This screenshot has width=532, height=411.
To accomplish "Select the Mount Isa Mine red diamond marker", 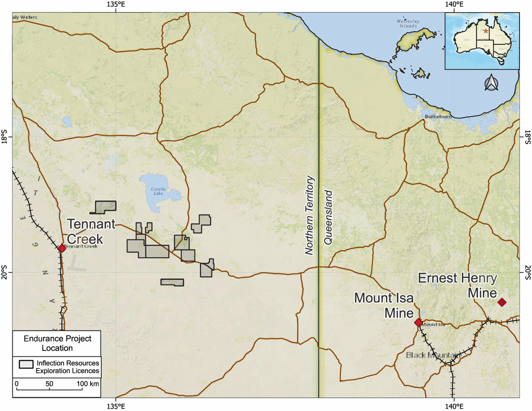I will pyautogui.click(x=418, y=323).
